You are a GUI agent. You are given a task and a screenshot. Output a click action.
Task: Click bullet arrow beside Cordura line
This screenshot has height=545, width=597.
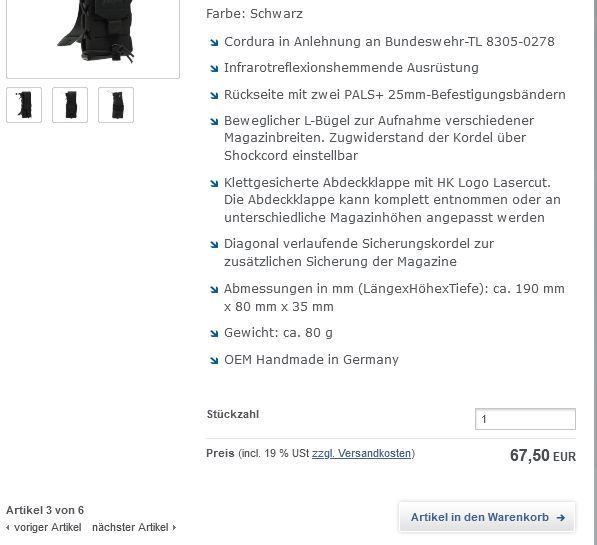[214, 43]
